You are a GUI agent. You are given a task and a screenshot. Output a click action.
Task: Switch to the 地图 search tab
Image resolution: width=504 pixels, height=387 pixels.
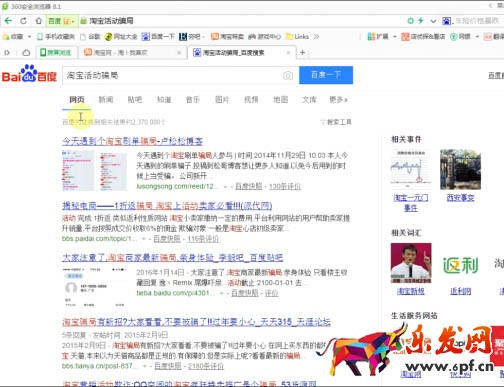point(280,100)
